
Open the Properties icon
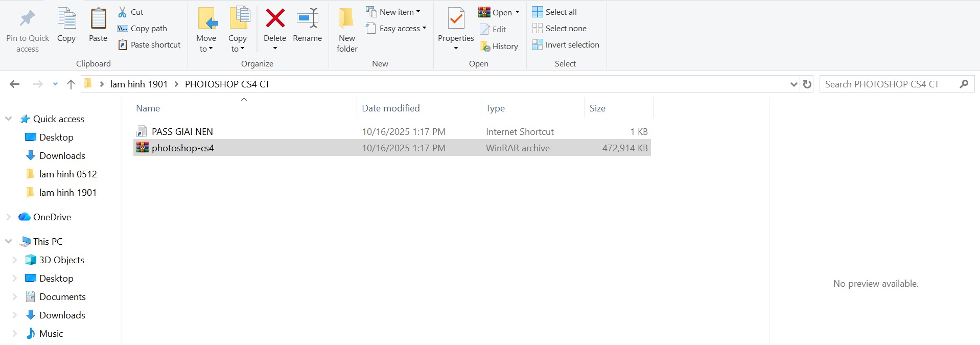(456, 19)
